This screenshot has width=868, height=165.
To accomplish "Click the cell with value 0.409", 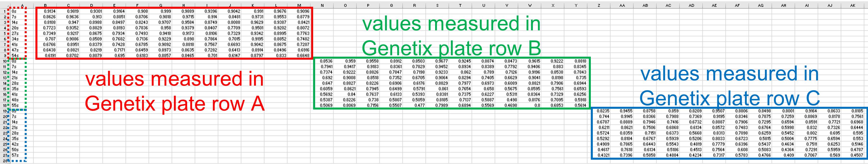I will [783, 155].
